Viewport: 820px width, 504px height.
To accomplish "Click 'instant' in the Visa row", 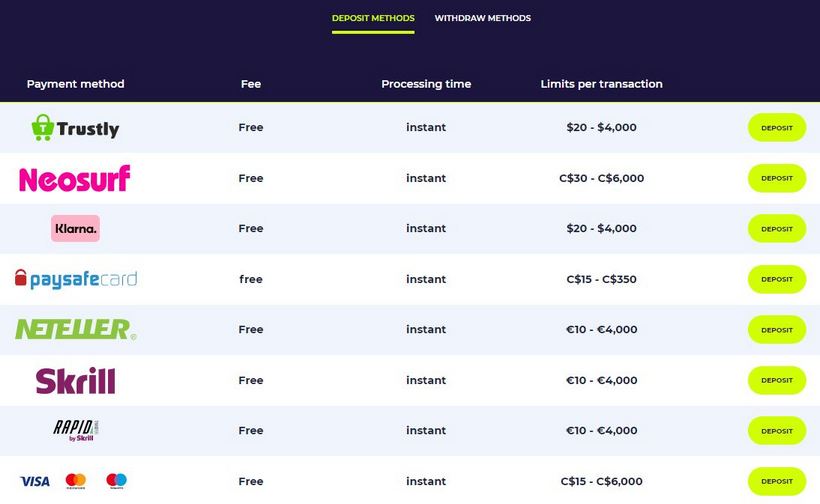I will point(426,481).
